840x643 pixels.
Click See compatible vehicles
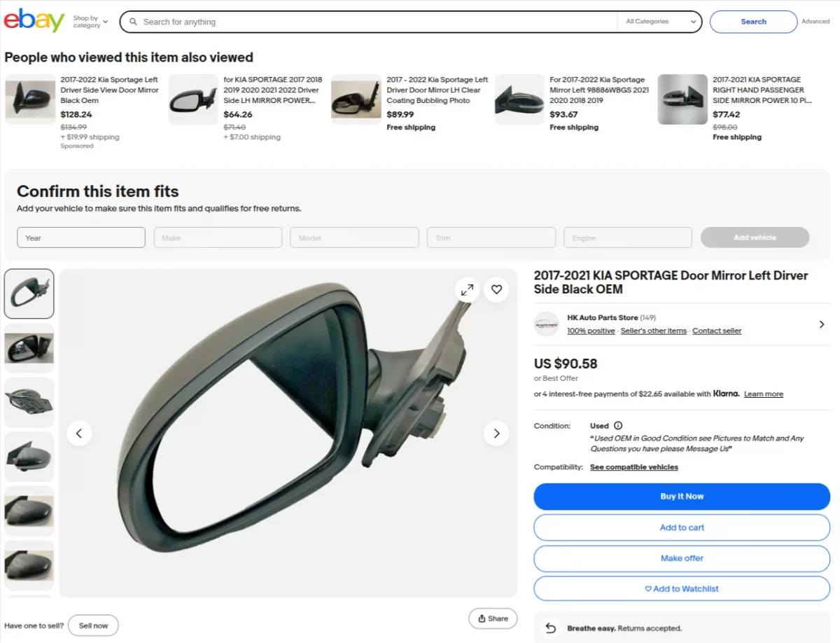[633, 467]
